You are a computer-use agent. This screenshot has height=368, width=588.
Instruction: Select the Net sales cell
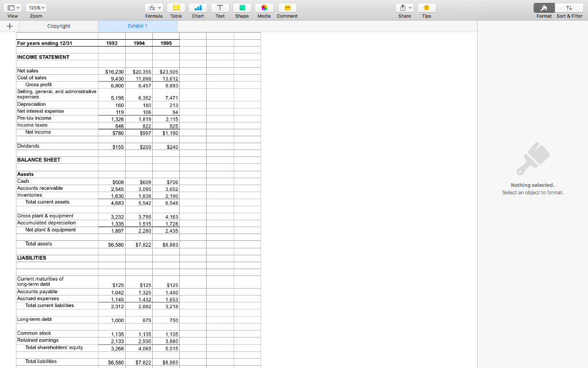pos(27,72)
